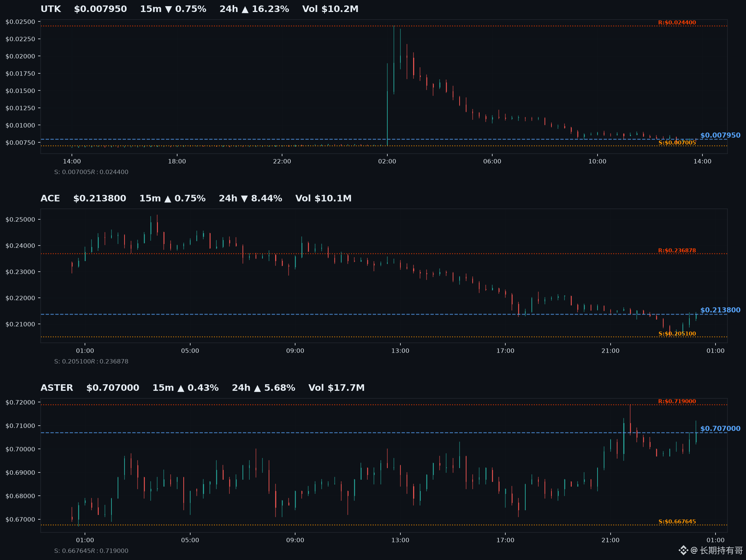The image size is (746, 560).
Task: Click resistance label R:$0.719000
Action: [x=677, y=401]
